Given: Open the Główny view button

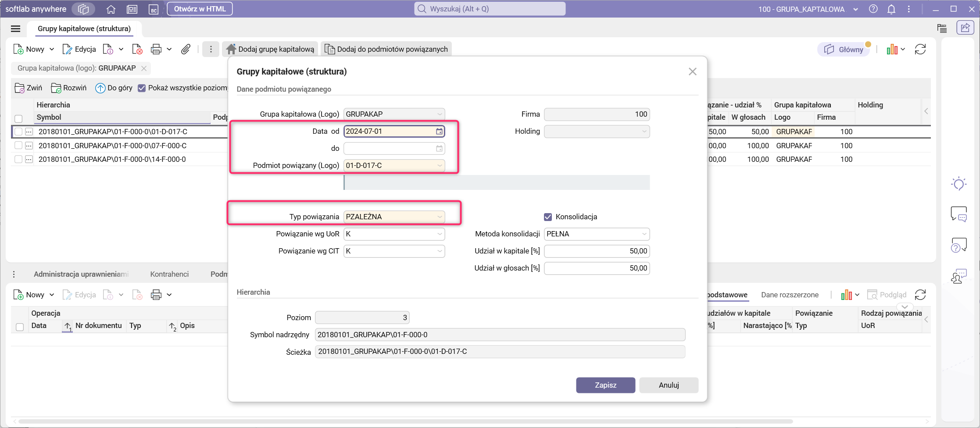Looking at the screenshot, I should (x=844, y=50).
